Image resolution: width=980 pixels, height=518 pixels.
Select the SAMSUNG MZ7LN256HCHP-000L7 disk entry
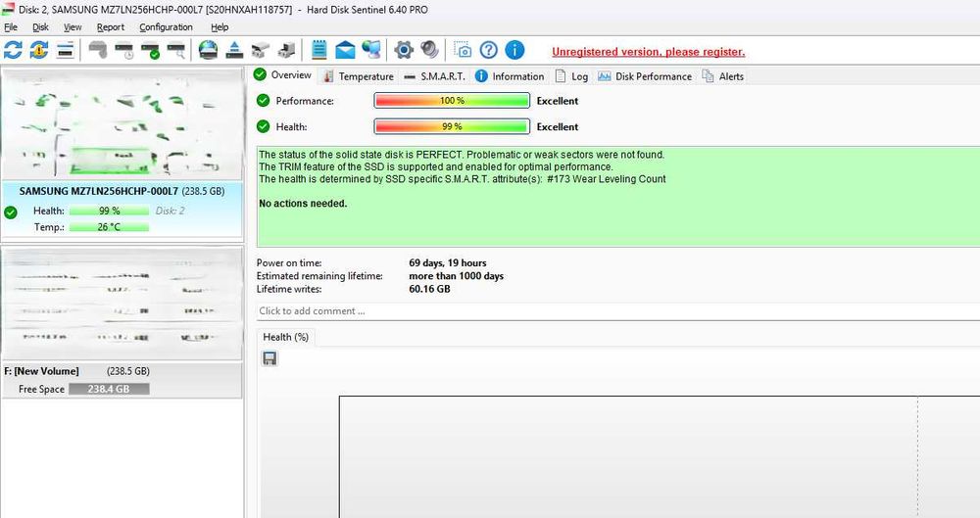[x=122, y=210]
